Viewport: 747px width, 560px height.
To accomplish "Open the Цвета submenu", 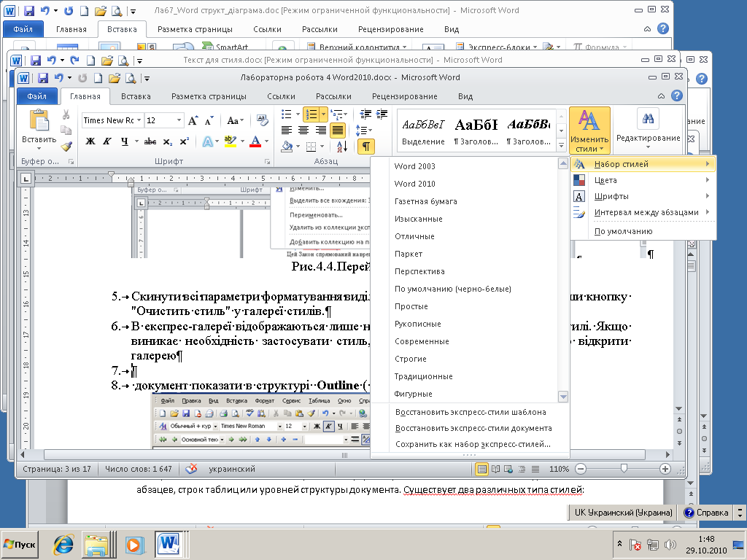I will 643,180.
